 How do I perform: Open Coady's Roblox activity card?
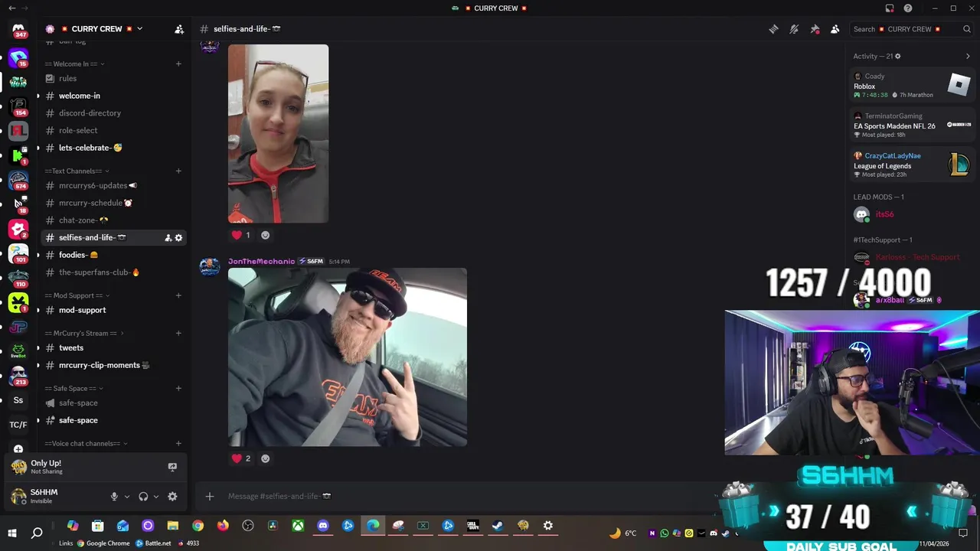[913, 86]
